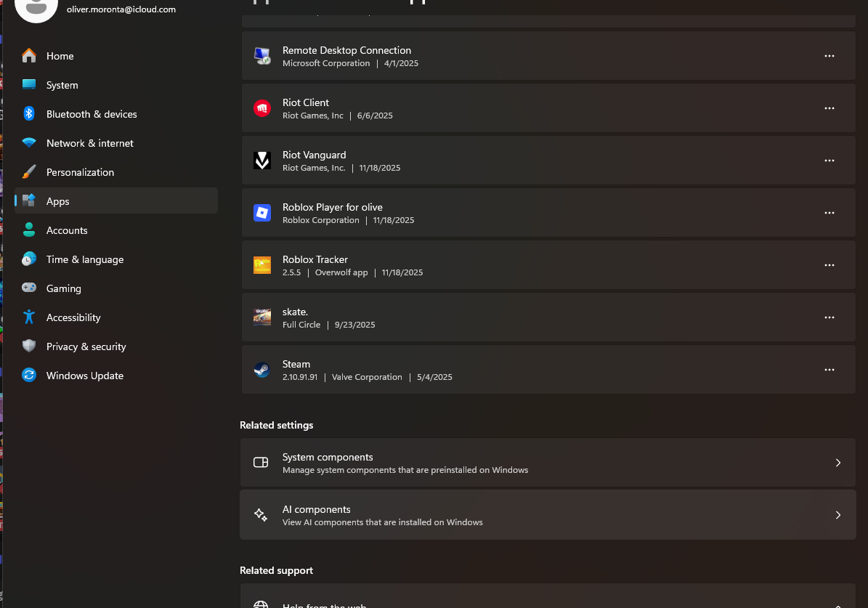
Task: Open Privacy & security settings
Action: (115, 346)
